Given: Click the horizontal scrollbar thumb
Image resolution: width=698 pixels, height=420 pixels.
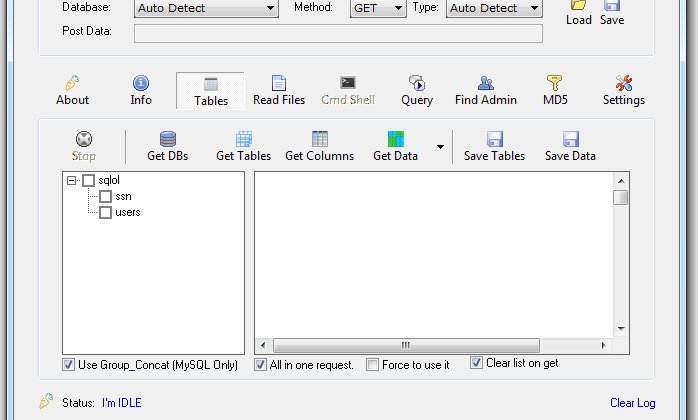Looking at the screenshot, I should (x=406, y=345).
